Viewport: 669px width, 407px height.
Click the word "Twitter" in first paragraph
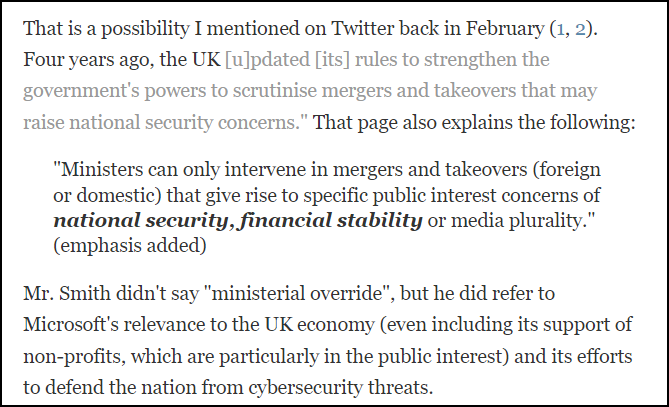pos(342,30)
